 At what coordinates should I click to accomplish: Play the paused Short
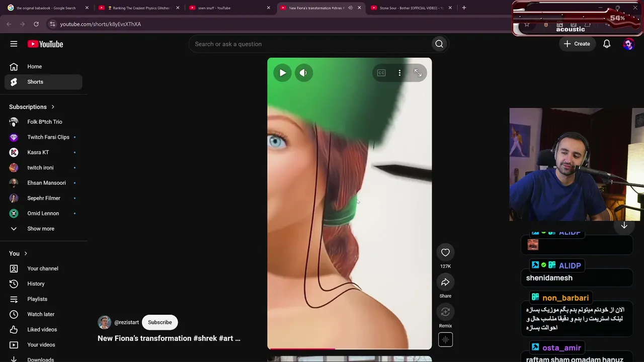(x=282, y=73)
